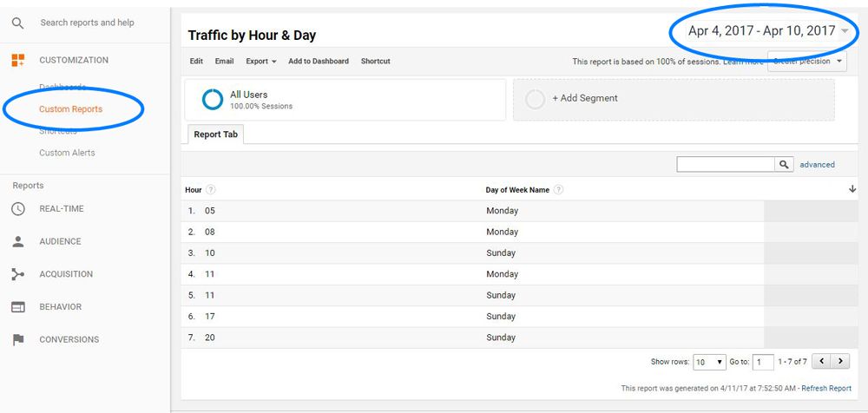Click the Behavior window icon
This screenshot has width=868, height=413.
[17, 307]
